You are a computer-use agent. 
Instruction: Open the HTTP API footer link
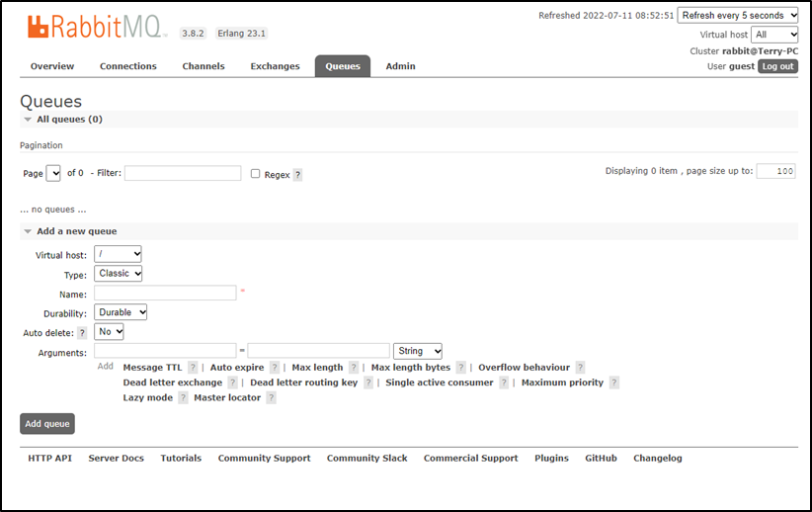click(49, 458)
